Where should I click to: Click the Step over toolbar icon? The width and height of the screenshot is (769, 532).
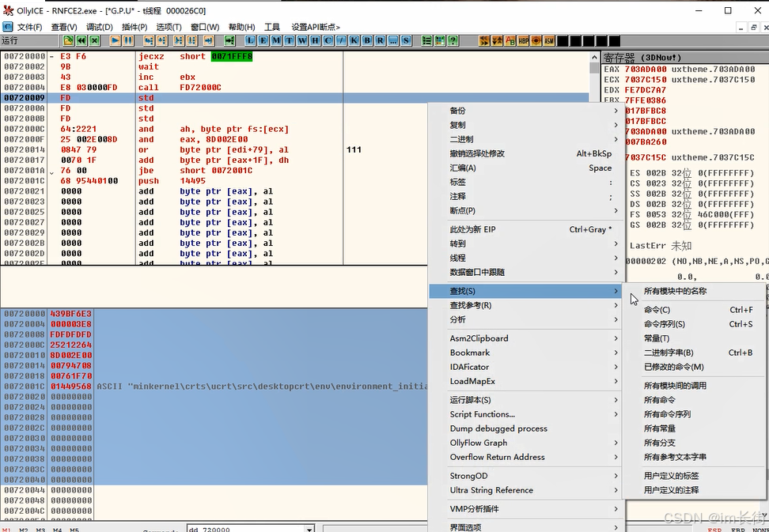pyautogui.click(x=162, y=40)
